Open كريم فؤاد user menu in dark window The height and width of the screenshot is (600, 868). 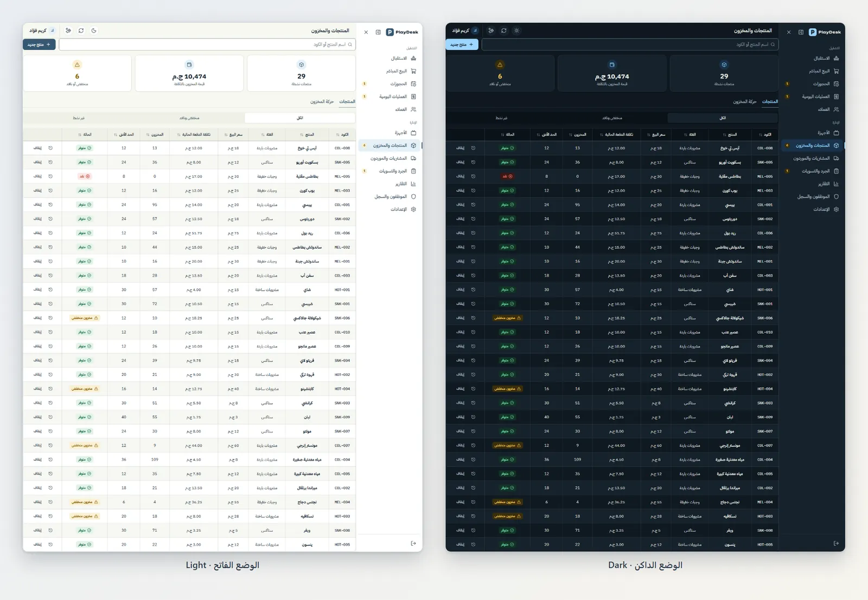click(464, 30)
